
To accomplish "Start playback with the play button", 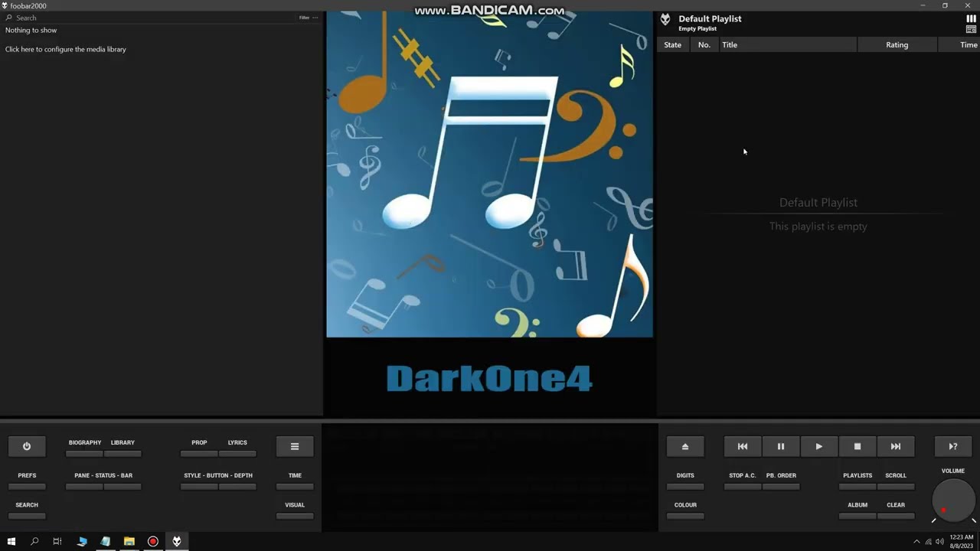I will point(819,446).
